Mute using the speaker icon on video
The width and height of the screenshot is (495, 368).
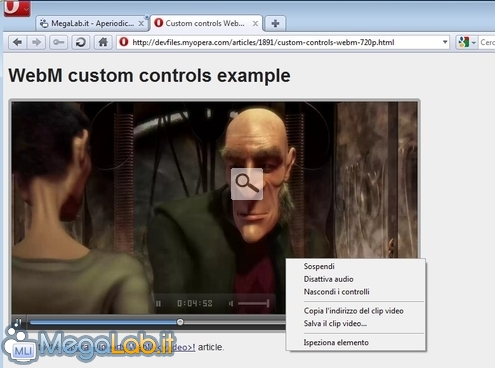point(231,303)
